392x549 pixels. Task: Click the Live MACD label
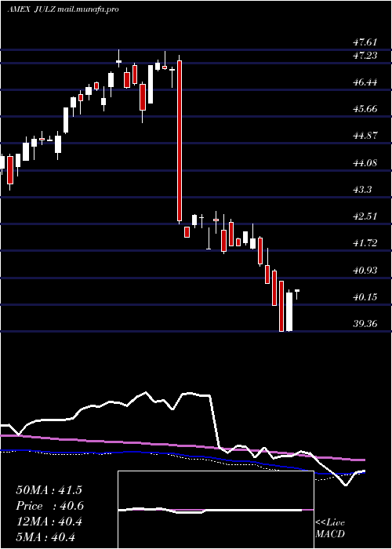(x=330, y=528)
